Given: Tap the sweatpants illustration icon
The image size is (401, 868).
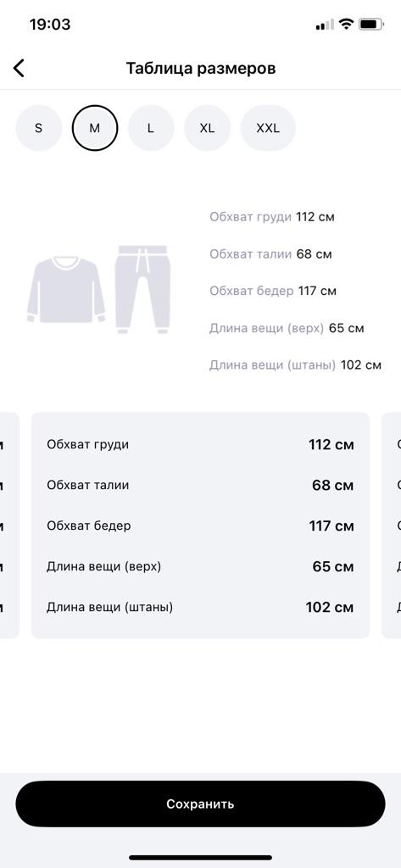Looking at the screenshot, I should (142, 290).
